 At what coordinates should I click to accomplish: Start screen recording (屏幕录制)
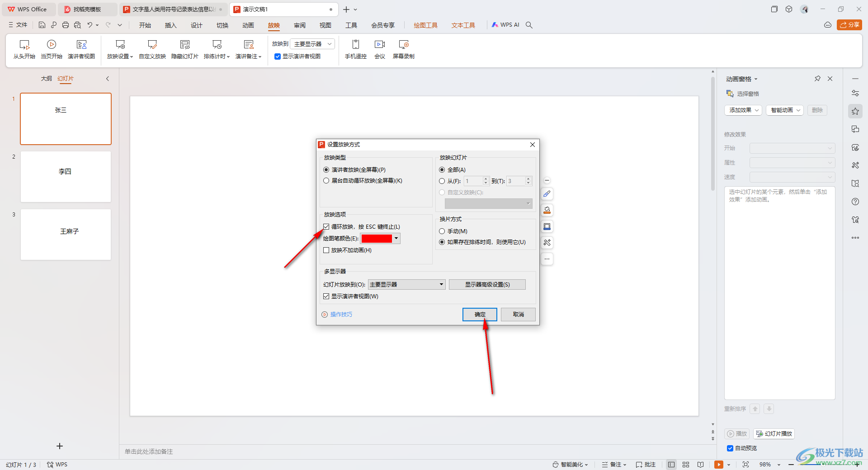pos(404,49)
